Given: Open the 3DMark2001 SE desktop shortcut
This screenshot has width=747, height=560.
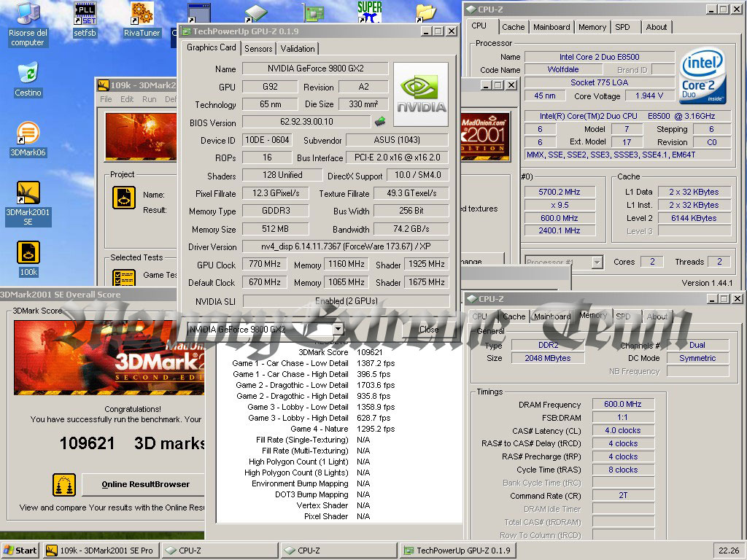Looking at the screenshot, I should 28,204.
